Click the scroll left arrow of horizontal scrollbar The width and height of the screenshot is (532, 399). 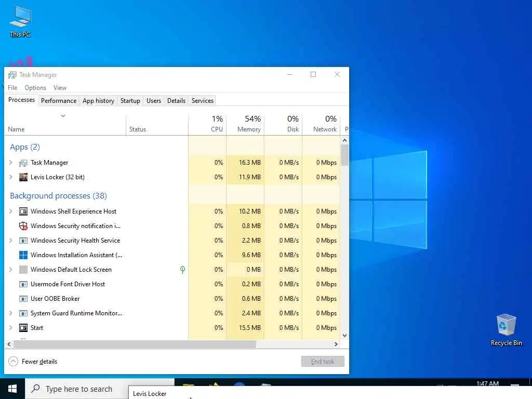[x=9, y=344]
